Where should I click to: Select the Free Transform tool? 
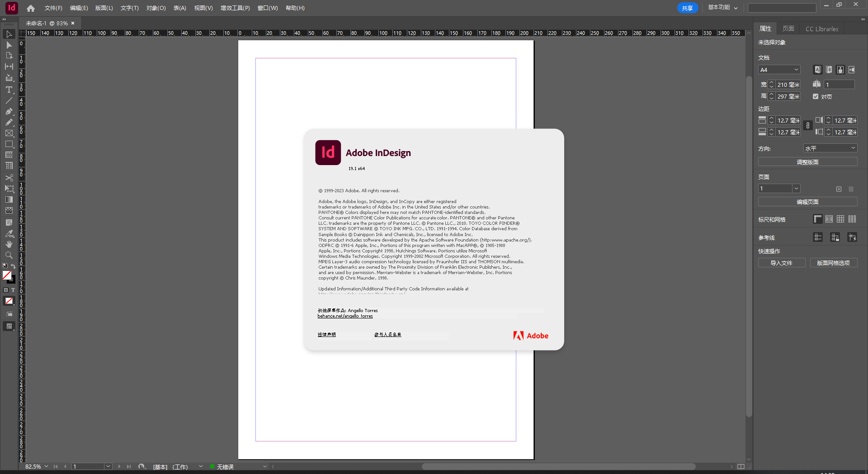coord(9,189)
